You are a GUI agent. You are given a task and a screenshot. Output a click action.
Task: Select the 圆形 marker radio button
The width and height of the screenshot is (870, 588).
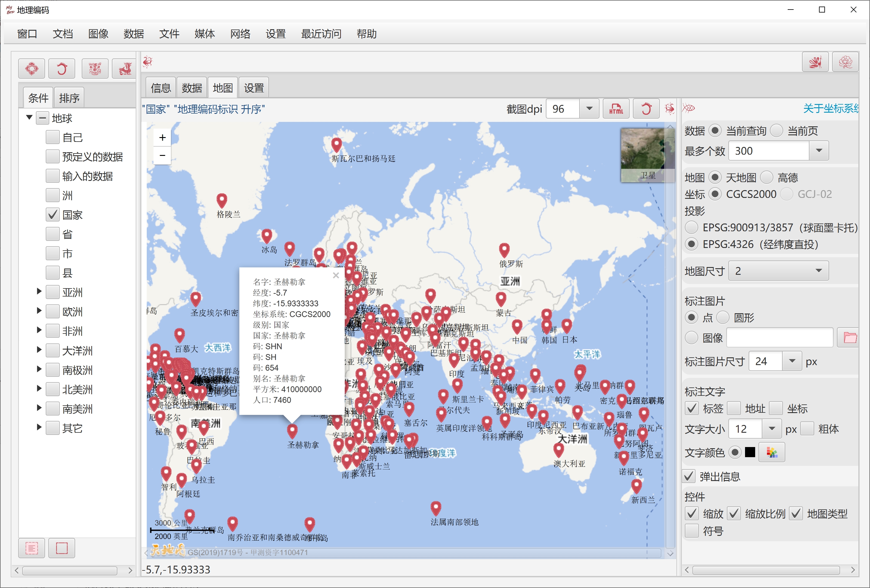[723, 317]
